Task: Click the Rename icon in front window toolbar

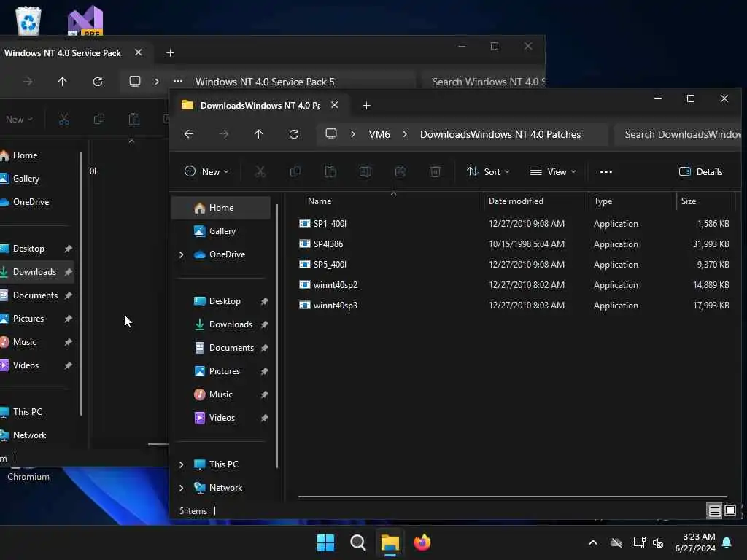Action: [x=365, y=171]
